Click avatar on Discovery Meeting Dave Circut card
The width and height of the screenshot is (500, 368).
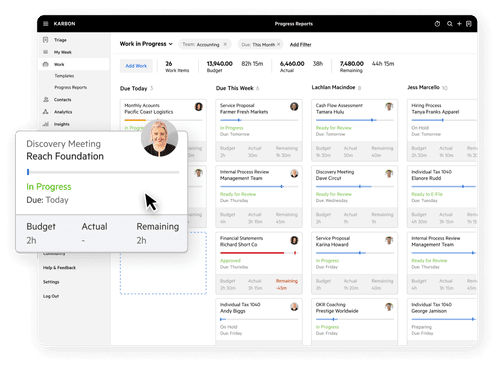[389, 173]
